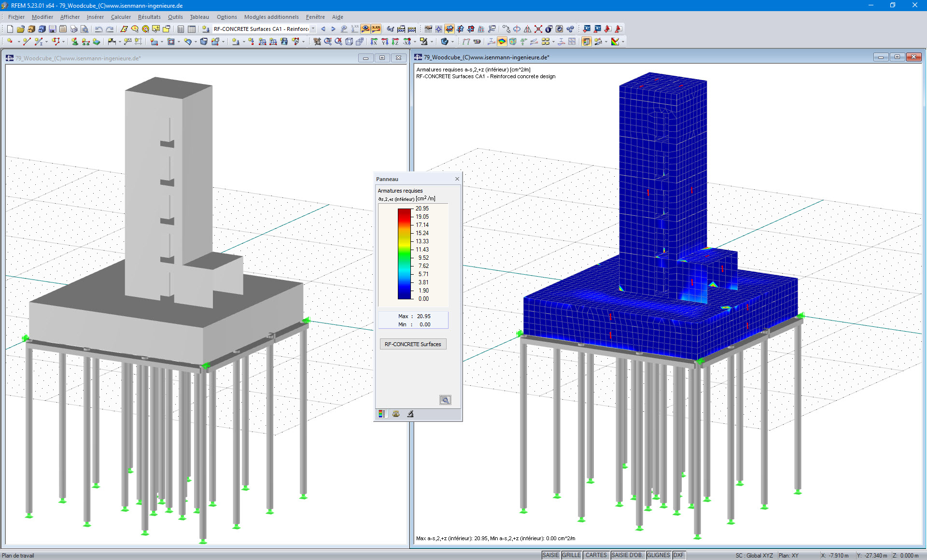Viewport: 927px width, 560px height.
Task: Go to previous load case arrow
Action: (323, 29)
